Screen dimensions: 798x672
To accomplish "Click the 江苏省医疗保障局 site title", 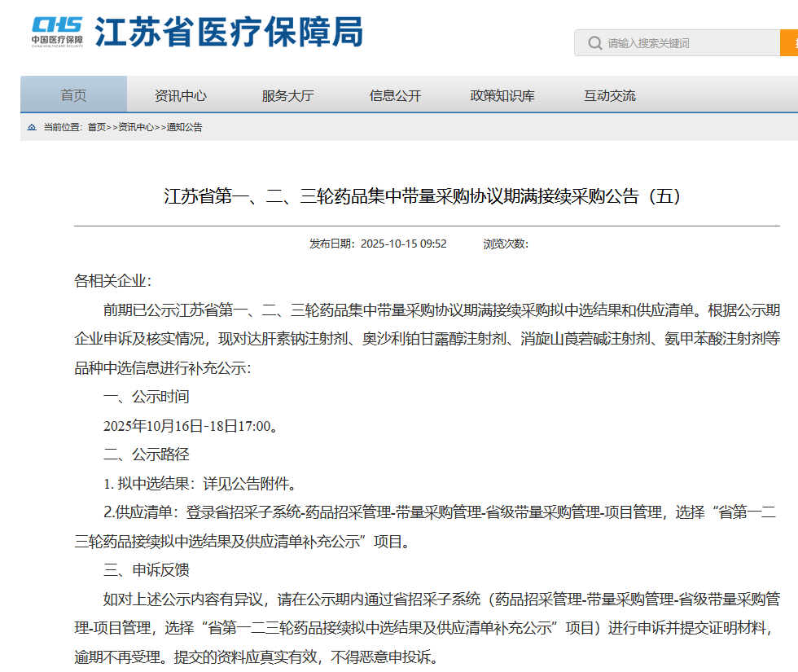I will [229, 33].
